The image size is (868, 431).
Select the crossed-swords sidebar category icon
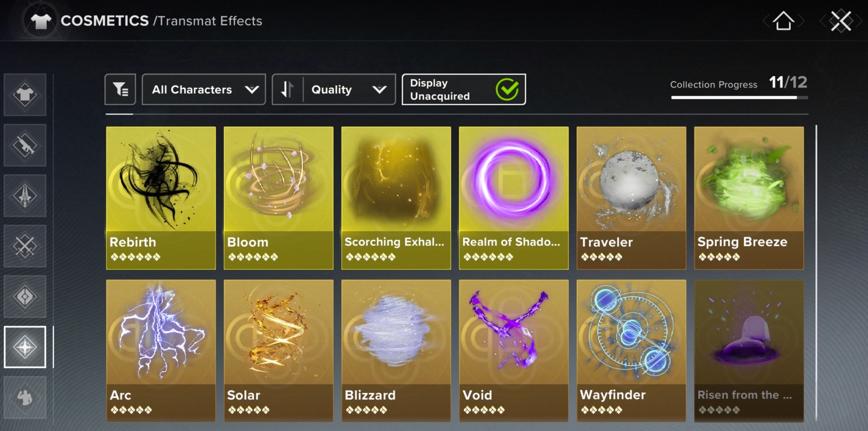tap(25, 246)
